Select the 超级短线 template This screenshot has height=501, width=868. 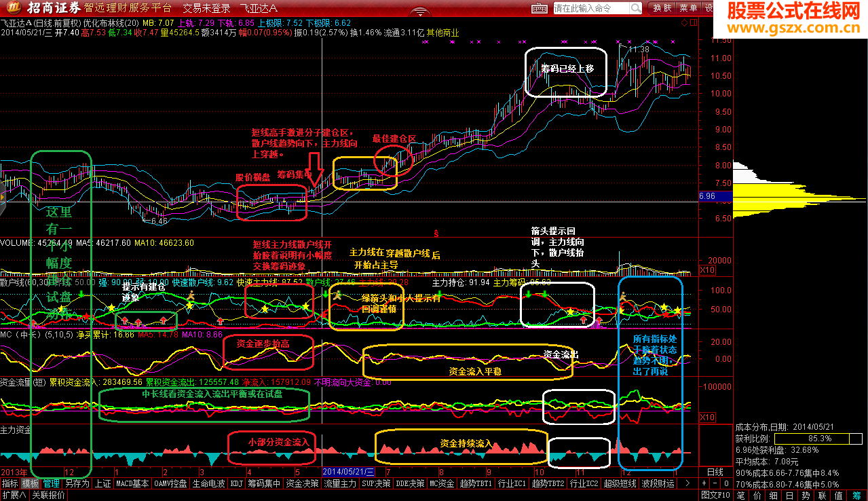pyautogui.click(x=620, y=483)
